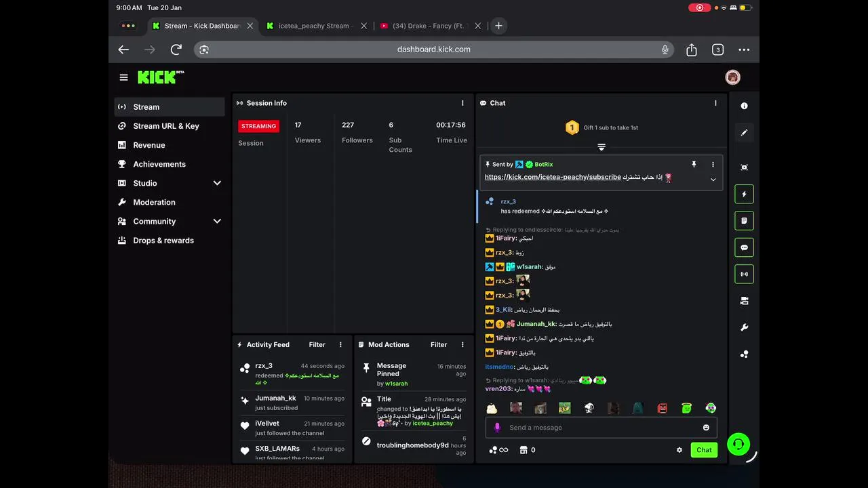The height and width of the screenshot is (488, 868).
Task: Click the microphone icon in address bar
Action: 665,49
